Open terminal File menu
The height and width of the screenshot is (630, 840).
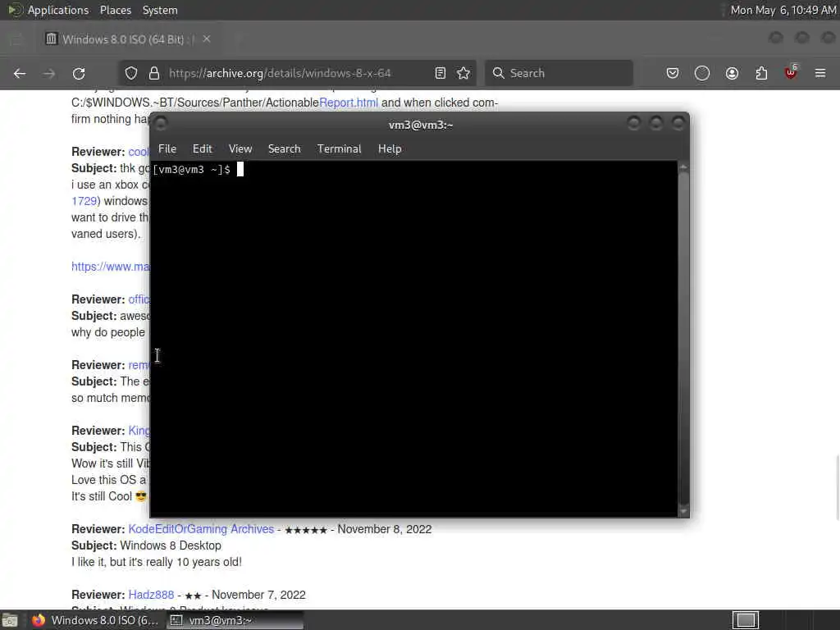tap(167, 149)
